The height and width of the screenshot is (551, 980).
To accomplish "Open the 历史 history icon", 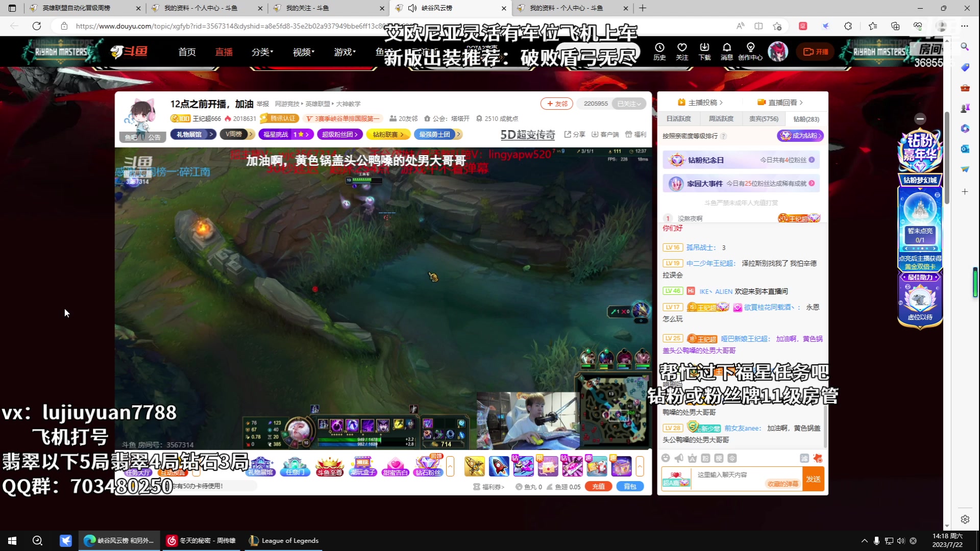I will tap(659, 51).
